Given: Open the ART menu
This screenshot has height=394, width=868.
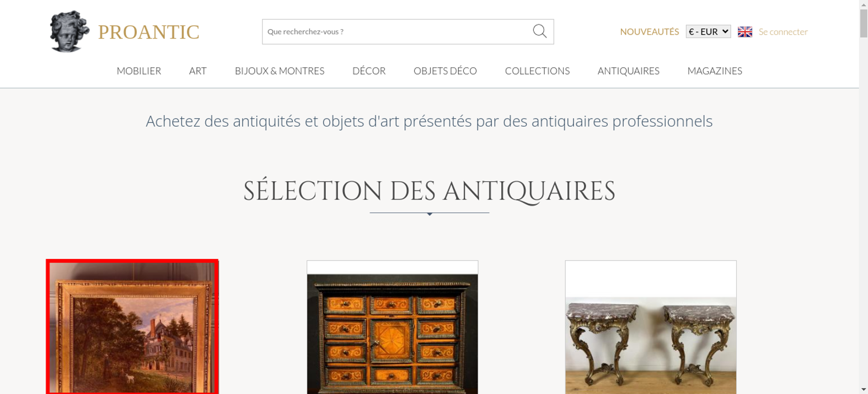Looking at the screenshot, I should tap(198, 71).
